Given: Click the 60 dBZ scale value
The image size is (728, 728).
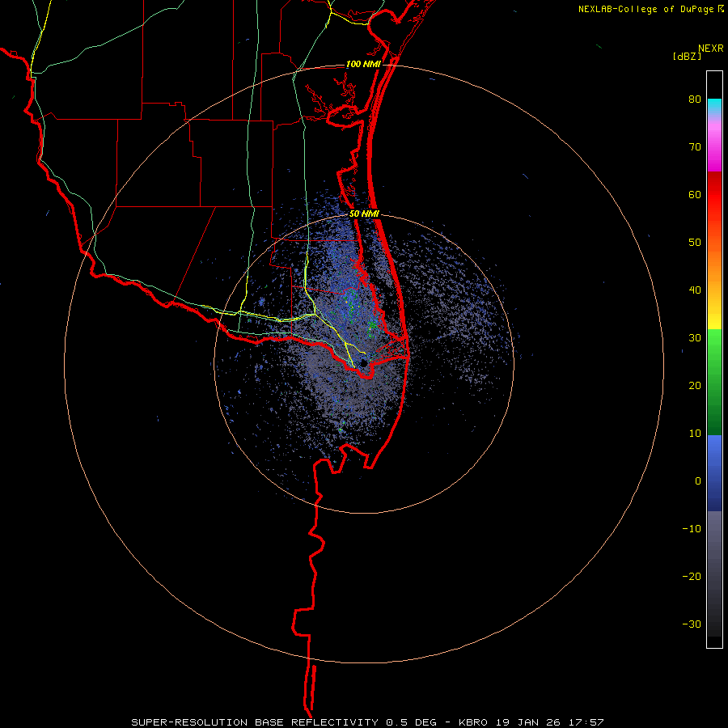Looking at the screenshot, I should (x=695, y=194).
